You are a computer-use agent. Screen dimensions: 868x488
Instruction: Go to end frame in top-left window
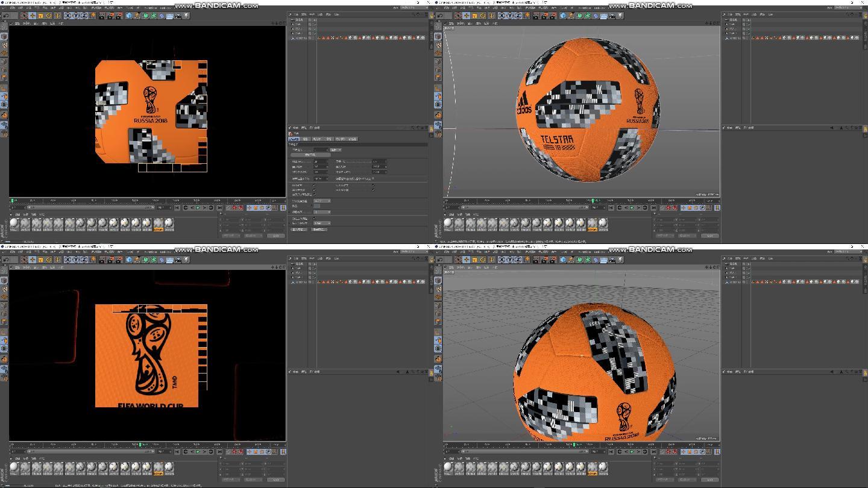220,208
